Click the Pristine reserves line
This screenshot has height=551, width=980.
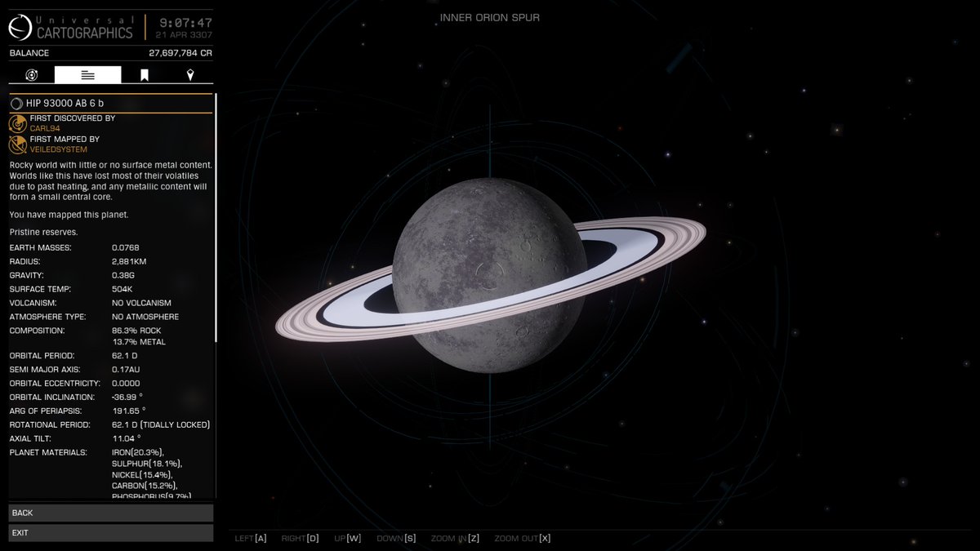[x=43, y=232]
